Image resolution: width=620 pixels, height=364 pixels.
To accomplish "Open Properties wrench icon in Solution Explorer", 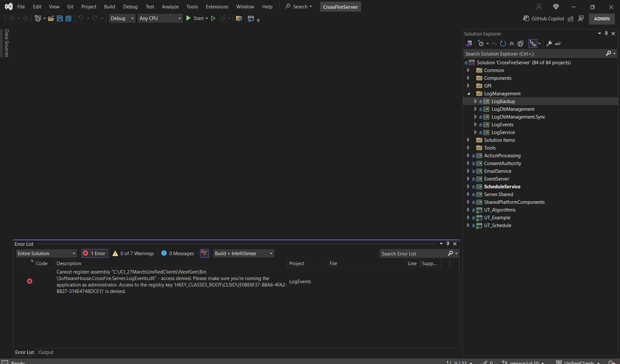I will click(549, 44).
